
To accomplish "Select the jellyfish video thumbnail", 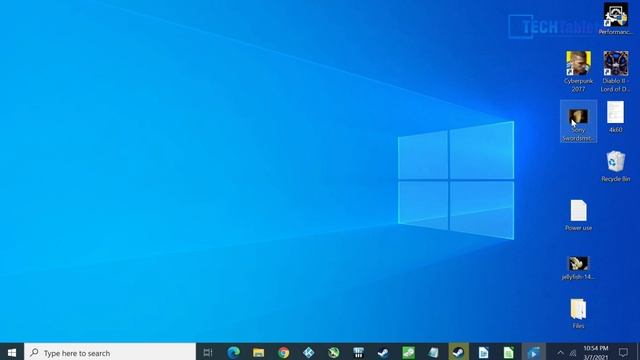I will click(578, 268).
